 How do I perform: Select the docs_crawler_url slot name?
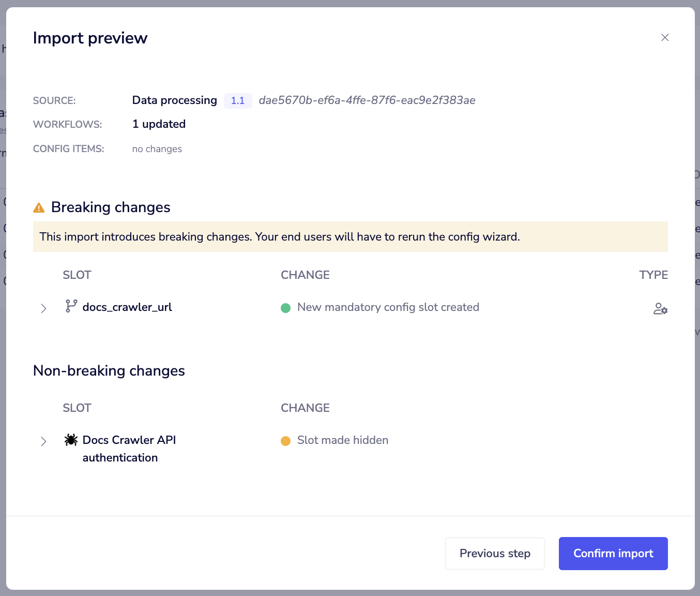tap(127, 306)
